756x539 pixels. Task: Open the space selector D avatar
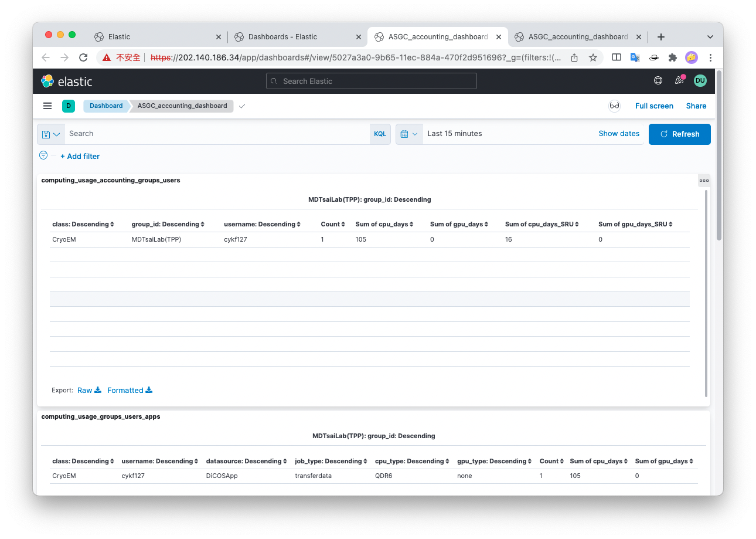(69, 106)
